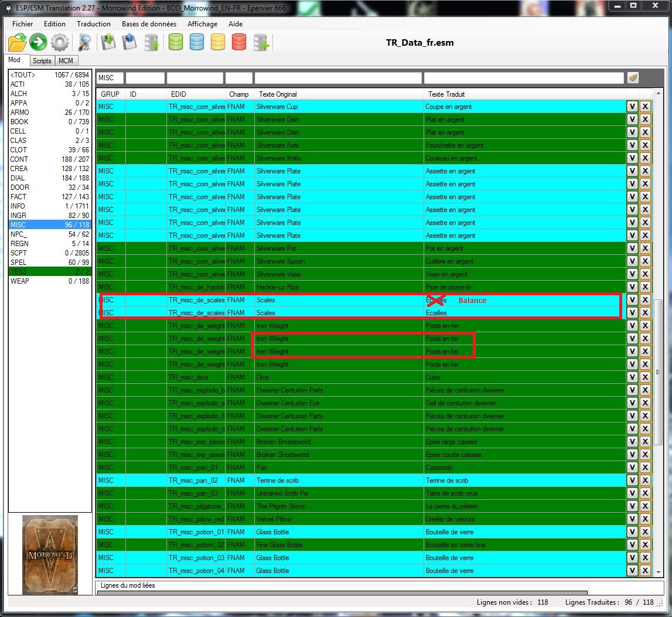Click the red database icon
Screen dimensions: 672x617
(239, 42)
